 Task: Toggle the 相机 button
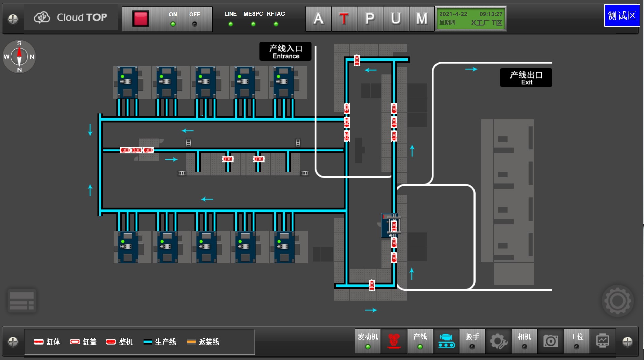[524, 341]
